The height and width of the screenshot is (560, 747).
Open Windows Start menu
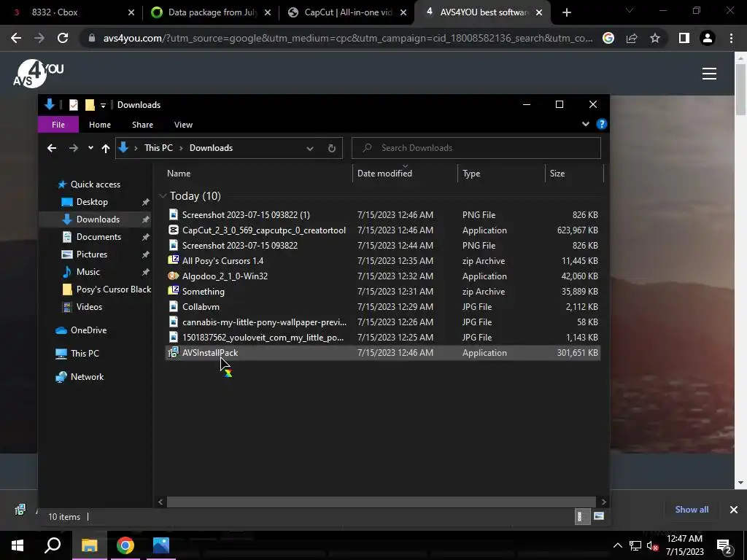coord(18,545)
